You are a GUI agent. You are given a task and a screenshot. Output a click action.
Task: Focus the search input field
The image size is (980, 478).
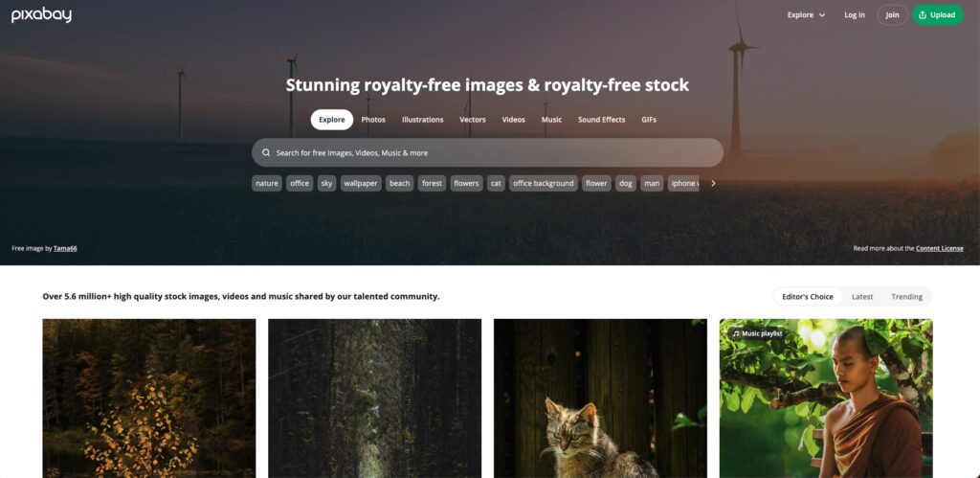click(x=487, y=152)
